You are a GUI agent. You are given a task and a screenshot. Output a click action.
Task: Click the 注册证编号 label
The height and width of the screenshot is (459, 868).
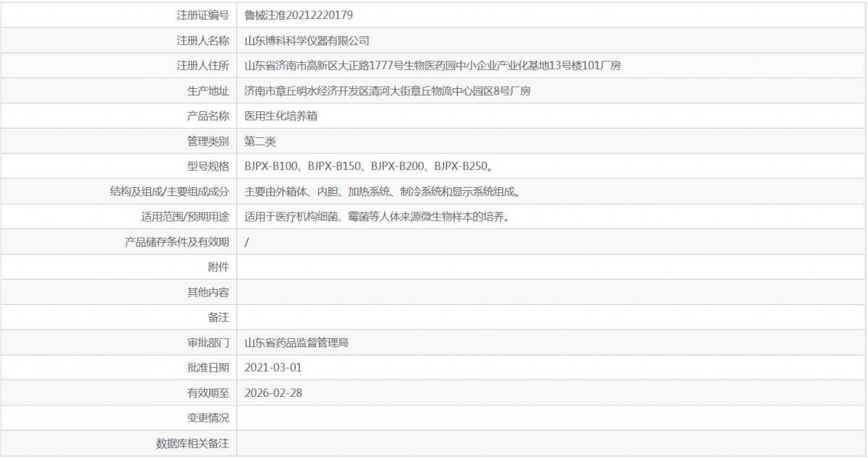point(203,14)
